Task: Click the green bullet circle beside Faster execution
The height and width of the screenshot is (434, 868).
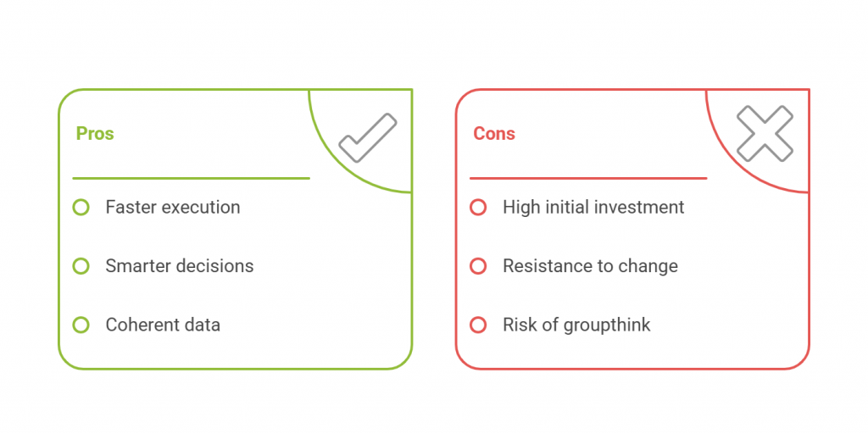Action: [x=81, y=207]
